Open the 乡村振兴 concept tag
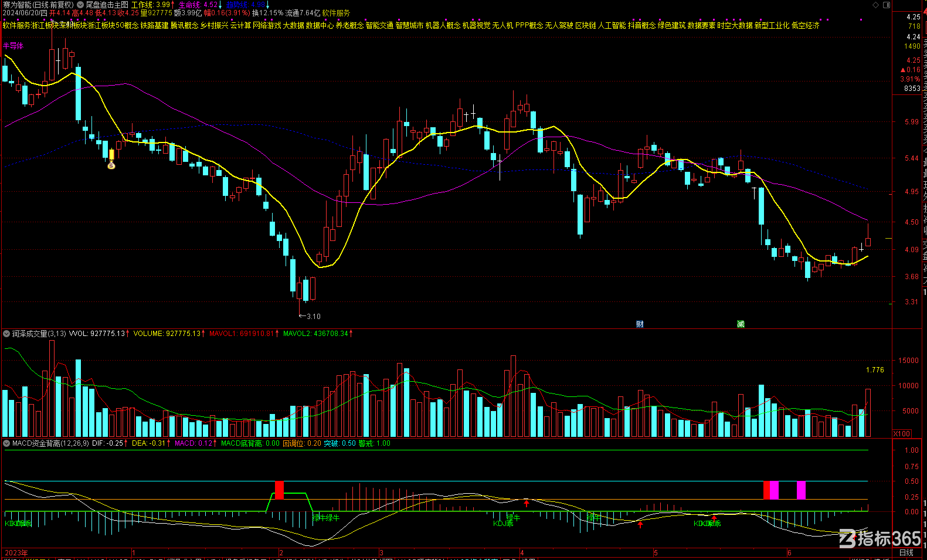The height and width of the screenshot is (560, 927). pos(215,26)
